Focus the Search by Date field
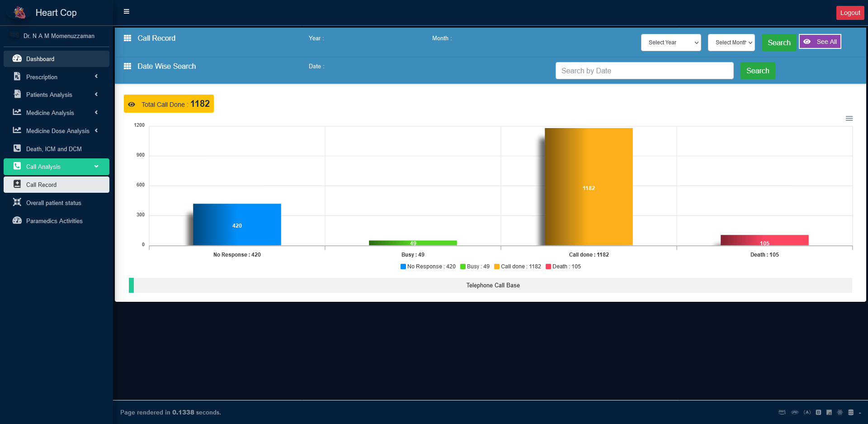Screen dimensions: 868x424 coord(644,71)
